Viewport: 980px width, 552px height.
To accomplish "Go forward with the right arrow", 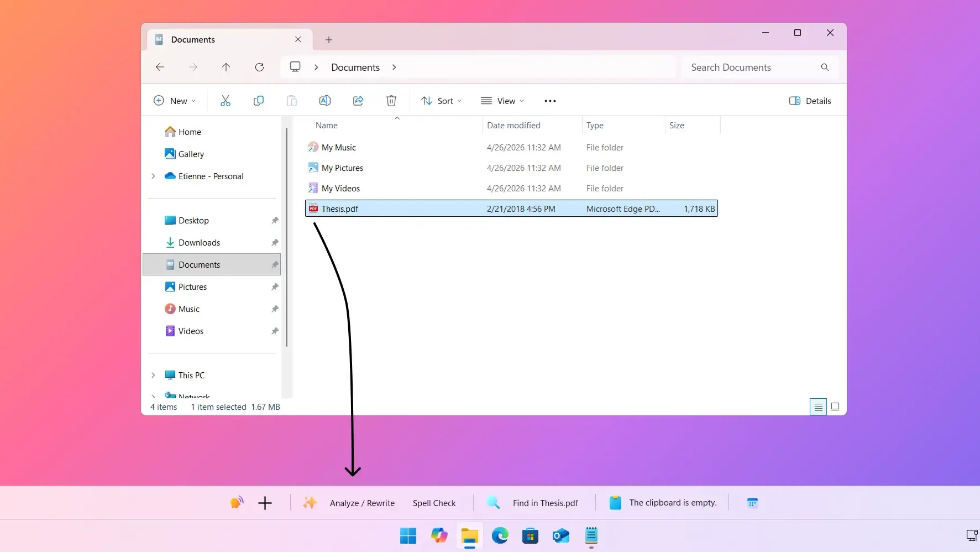I will point(193,67).
